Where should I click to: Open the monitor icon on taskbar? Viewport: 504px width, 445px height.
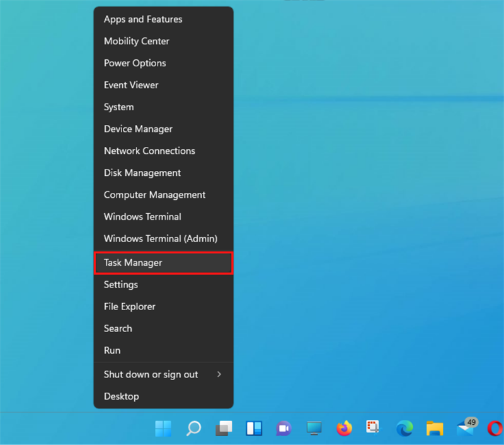point(314,428)
